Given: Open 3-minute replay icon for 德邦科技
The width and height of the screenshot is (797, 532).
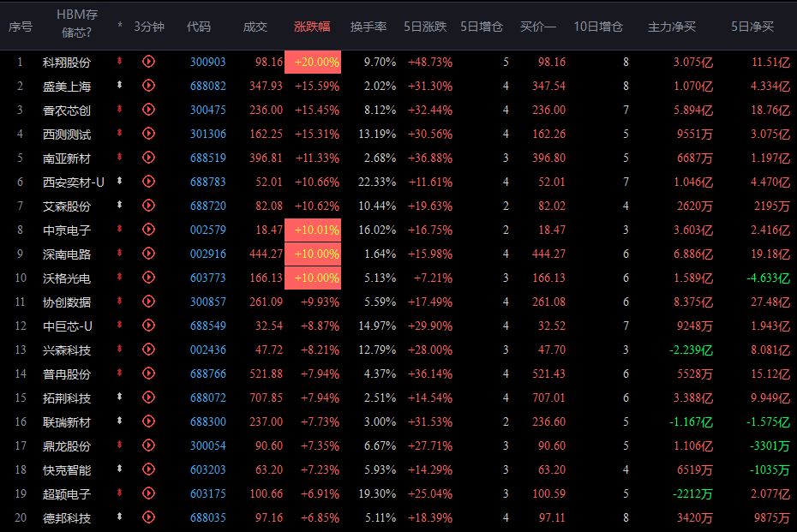Looking at the screenshot, I should [148, 517].
